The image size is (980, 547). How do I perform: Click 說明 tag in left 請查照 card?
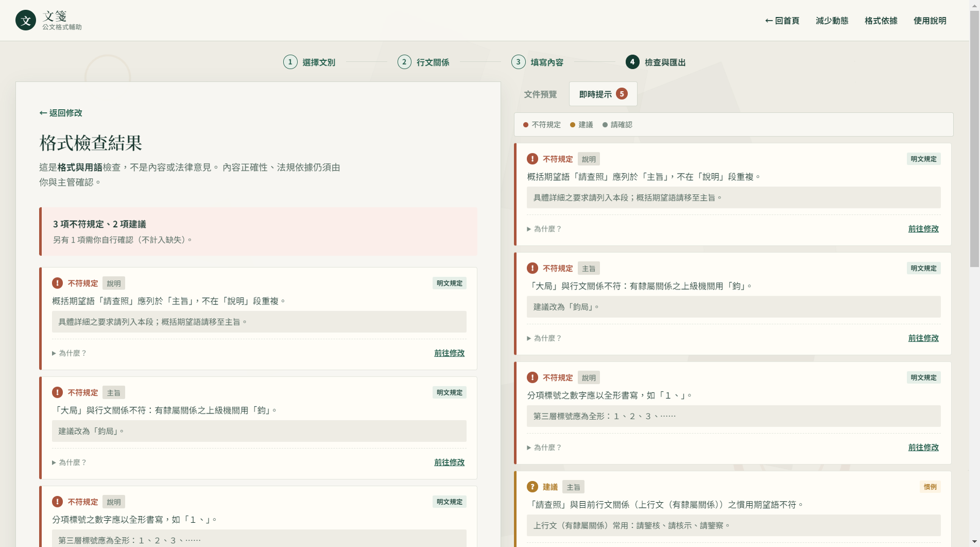coord(114,283)
